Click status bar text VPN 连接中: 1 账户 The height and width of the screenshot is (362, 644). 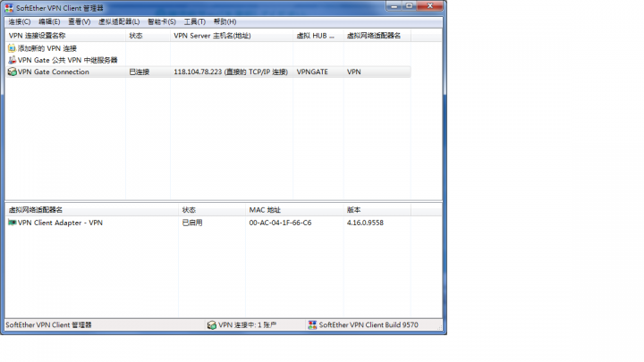click(247, 325)
